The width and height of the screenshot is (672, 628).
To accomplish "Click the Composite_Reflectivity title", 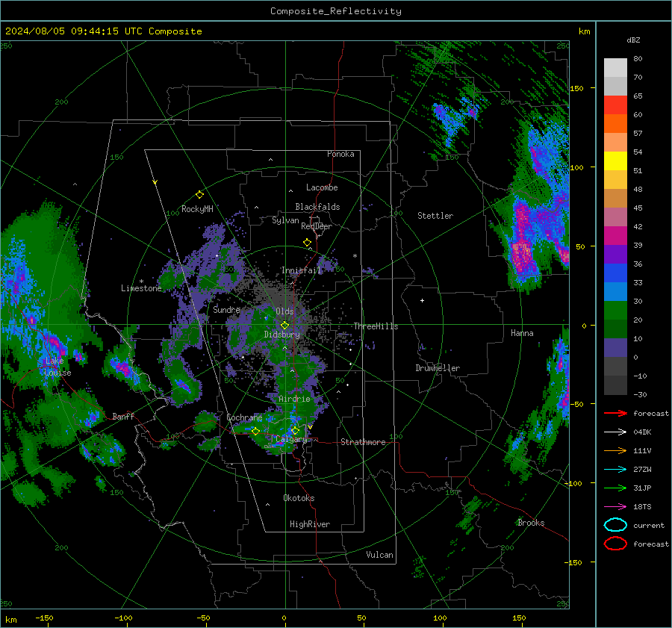I will [x=336, y=11].
